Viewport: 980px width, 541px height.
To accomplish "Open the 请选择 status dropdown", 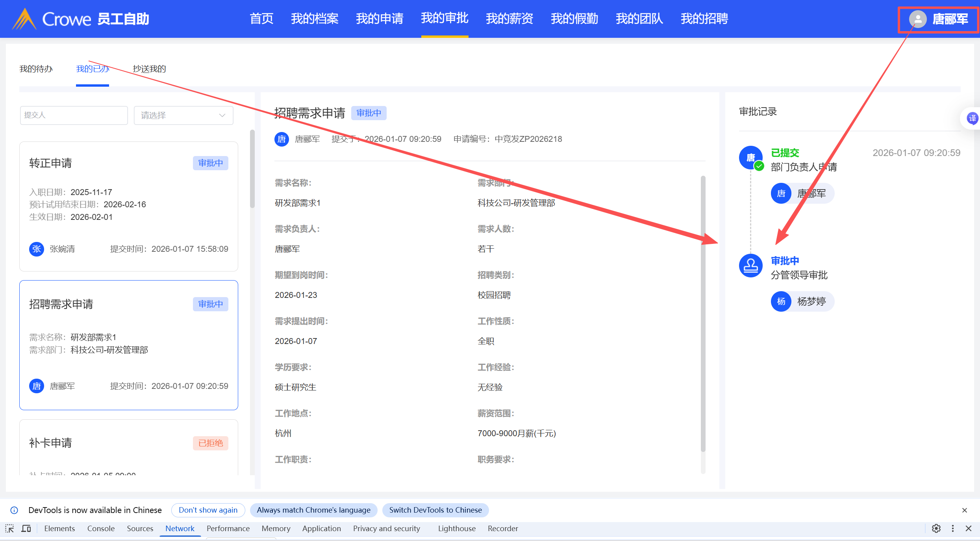I will pyautogui.click(x=183, y=115).
